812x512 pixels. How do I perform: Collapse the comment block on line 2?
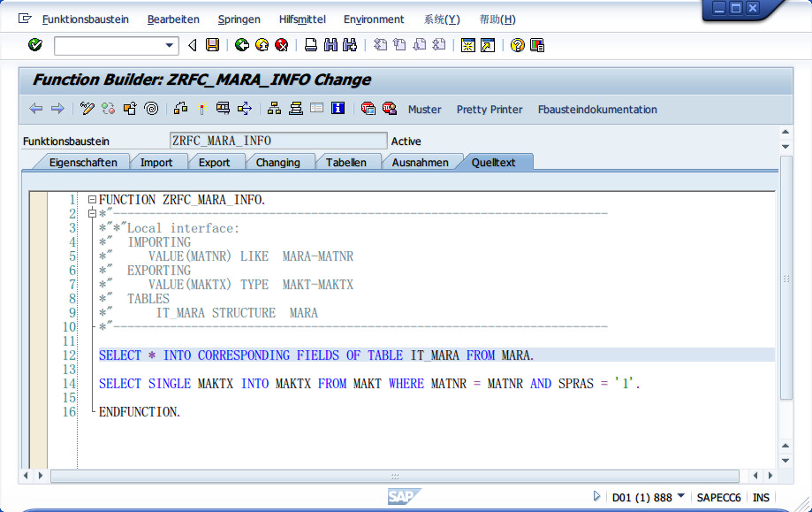tap(92, 213)
